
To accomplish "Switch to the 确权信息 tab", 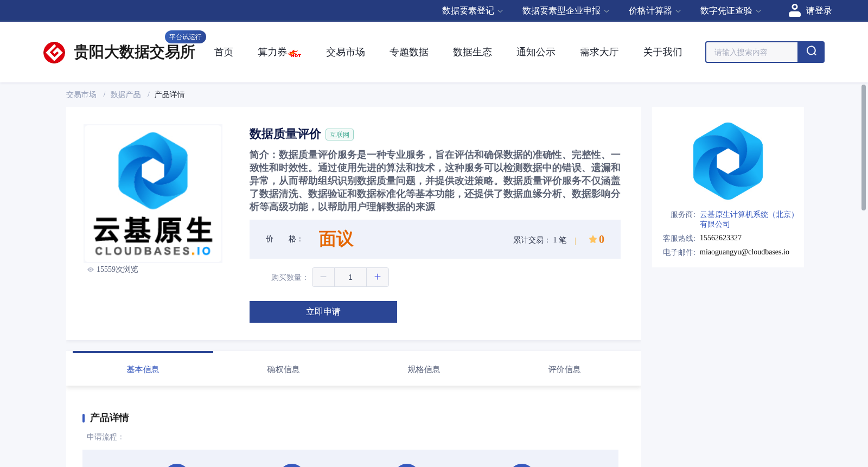I will coord(283,369).
